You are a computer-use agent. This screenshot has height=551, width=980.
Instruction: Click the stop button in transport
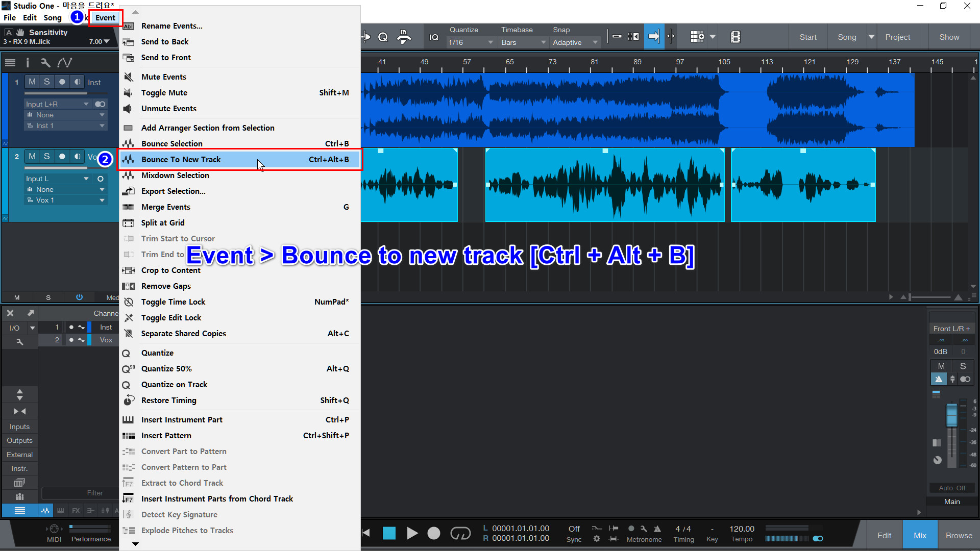[389, 534]
